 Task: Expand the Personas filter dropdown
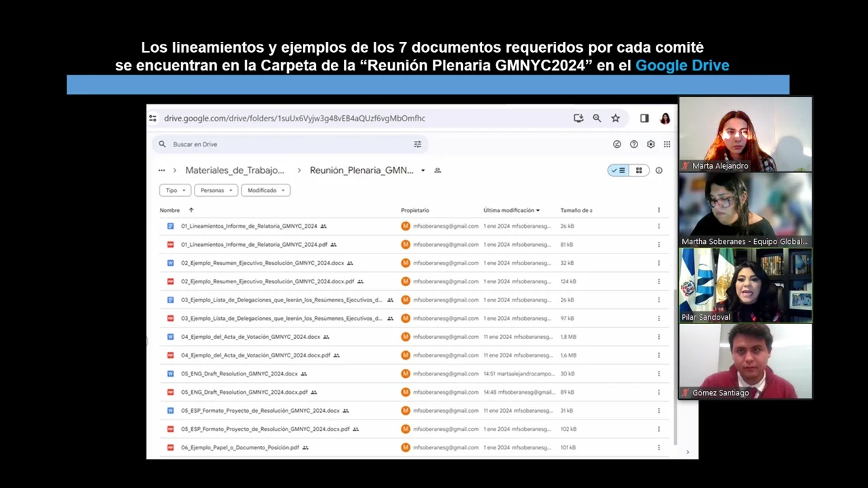(x=216, y=190)
